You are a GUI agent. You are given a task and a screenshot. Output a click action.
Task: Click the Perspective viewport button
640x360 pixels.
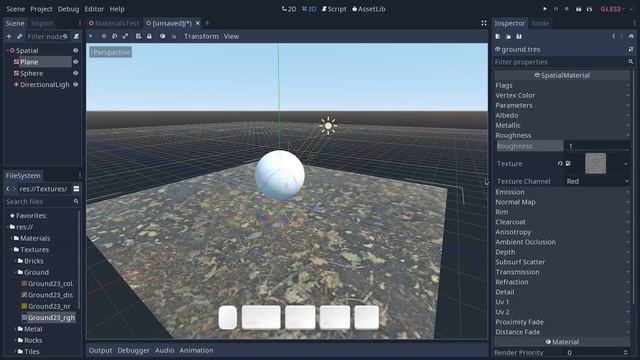[x=111, y=52]
